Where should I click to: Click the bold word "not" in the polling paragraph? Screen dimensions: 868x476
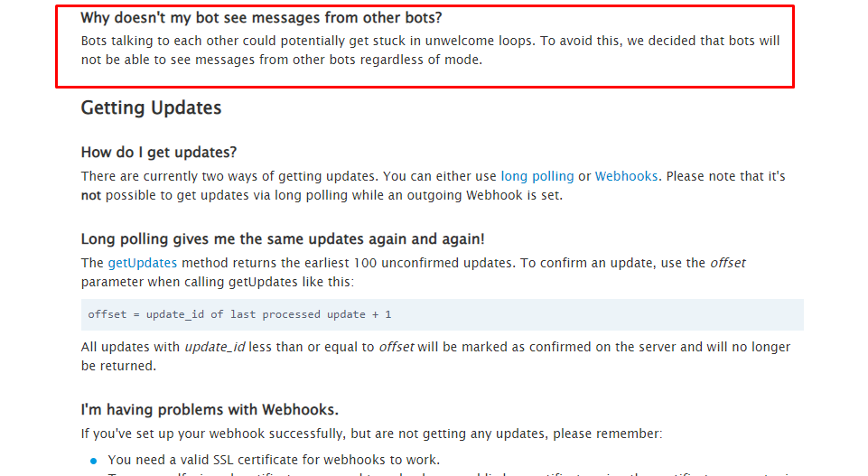coord(91,195)
